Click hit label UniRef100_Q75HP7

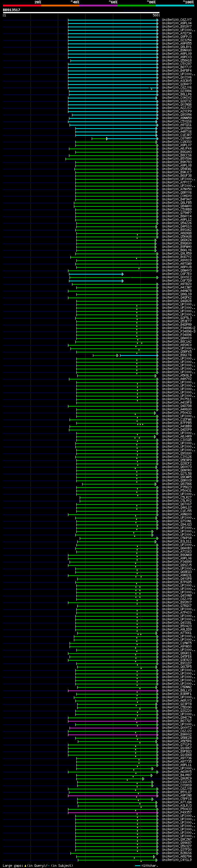[x=176, y=213]
